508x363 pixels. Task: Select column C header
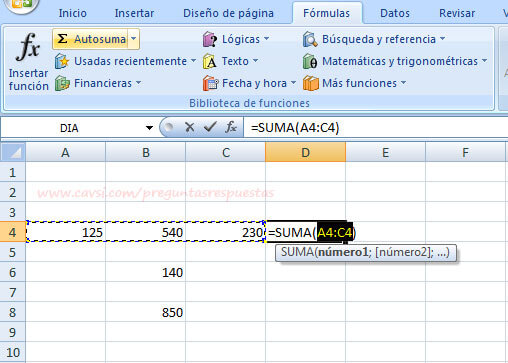[x=226, y=152]
